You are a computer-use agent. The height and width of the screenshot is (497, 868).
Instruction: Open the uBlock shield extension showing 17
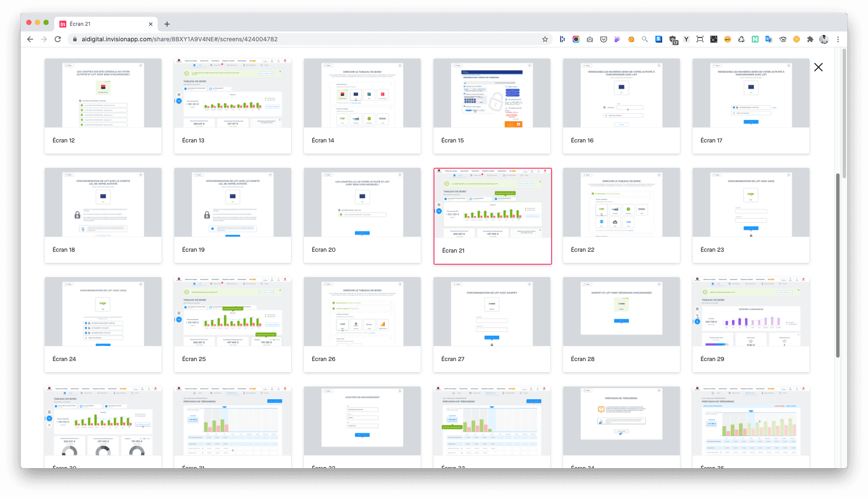tap(673, 40)
